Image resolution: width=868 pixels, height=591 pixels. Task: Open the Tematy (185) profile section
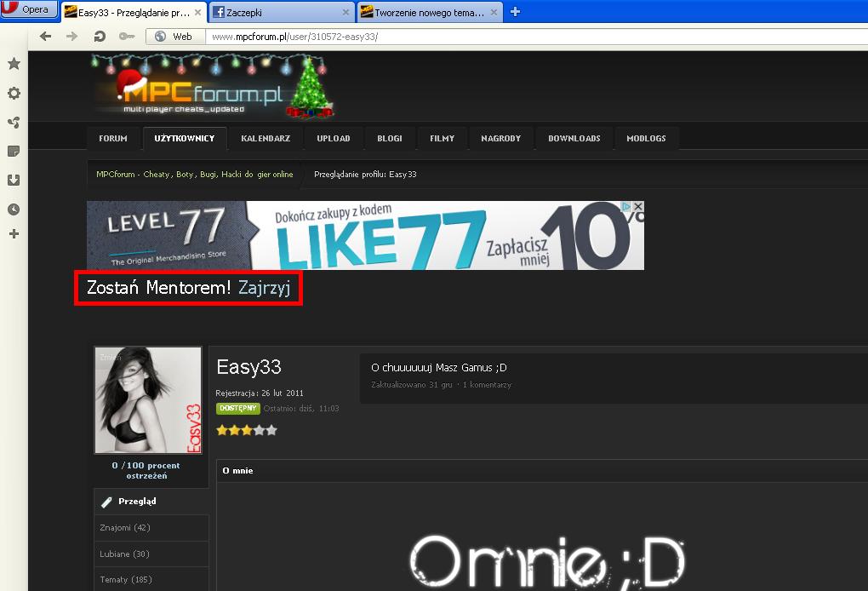click(151, 579)
